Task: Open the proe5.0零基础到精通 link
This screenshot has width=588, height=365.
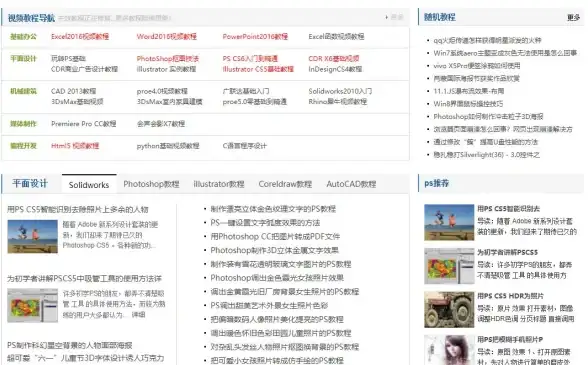Action: [255, 102]
